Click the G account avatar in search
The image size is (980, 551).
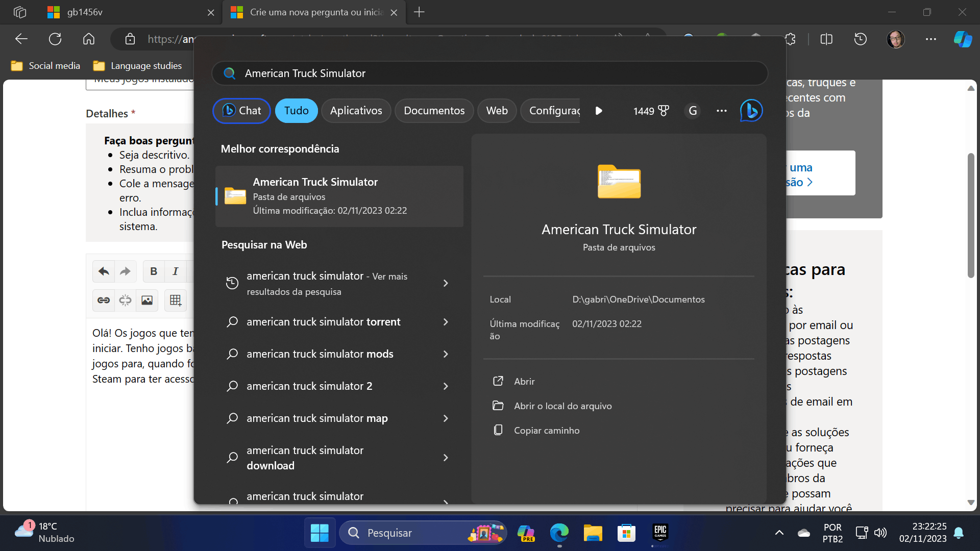(x=693, y=111)
